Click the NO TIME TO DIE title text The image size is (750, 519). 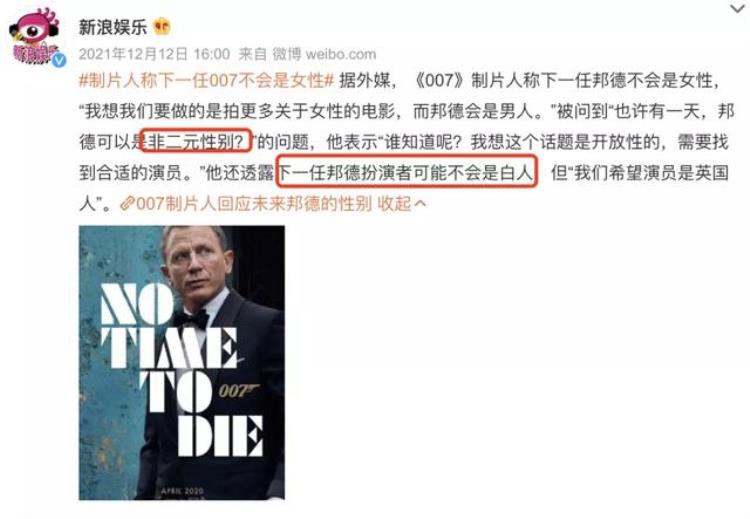(182, 370)
